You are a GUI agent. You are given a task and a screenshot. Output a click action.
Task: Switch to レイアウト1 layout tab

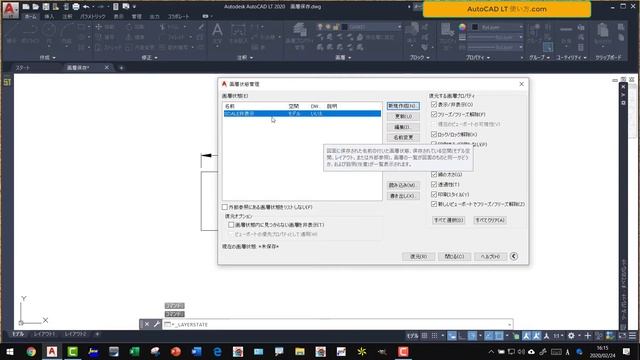[x=44, y=334]
